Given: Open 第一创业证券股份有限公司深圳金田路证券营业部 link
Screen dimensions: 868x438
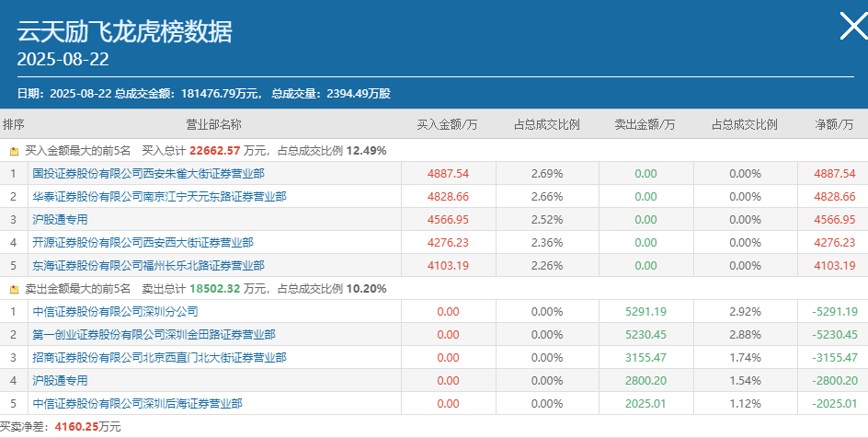Looking at the screenshot, I should [154, 334].
